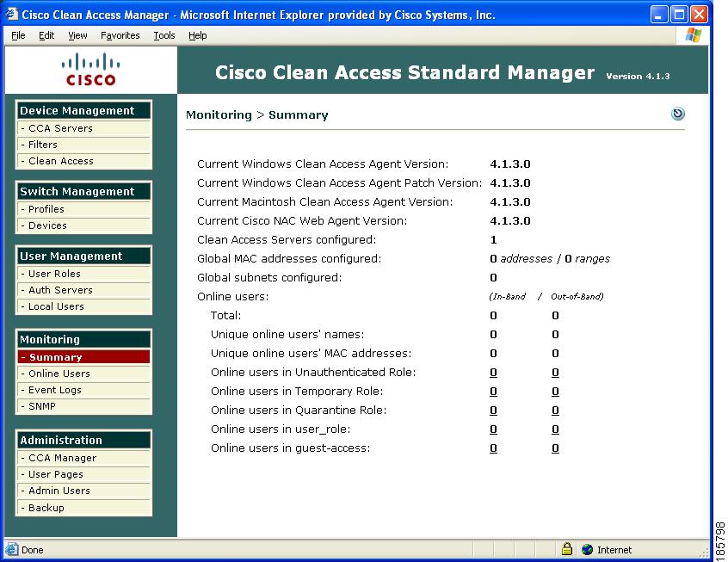Click the User Management section header
The width and height of the screenshot is (728, 562).
(83, 256)
